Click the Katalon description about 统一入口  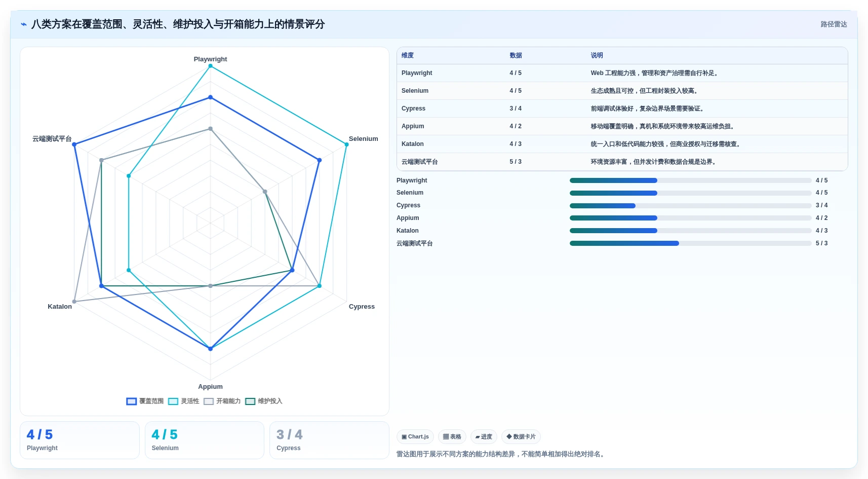coord(666,144)
